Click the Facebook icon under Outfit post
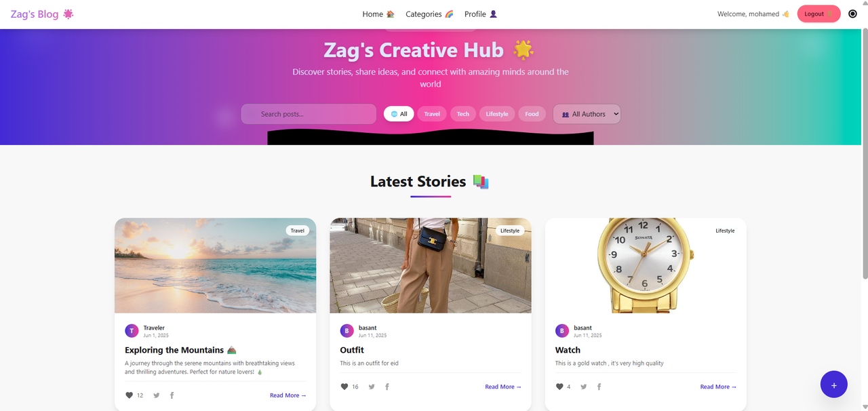Viewport: 868px width, 411px height. click(x=387, y=387)
